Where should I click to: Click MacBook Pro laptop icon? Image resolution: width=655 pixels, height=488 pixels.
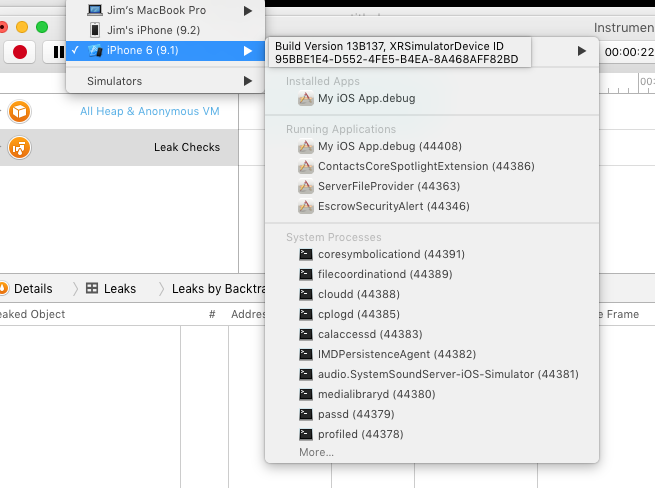point(95,10)
